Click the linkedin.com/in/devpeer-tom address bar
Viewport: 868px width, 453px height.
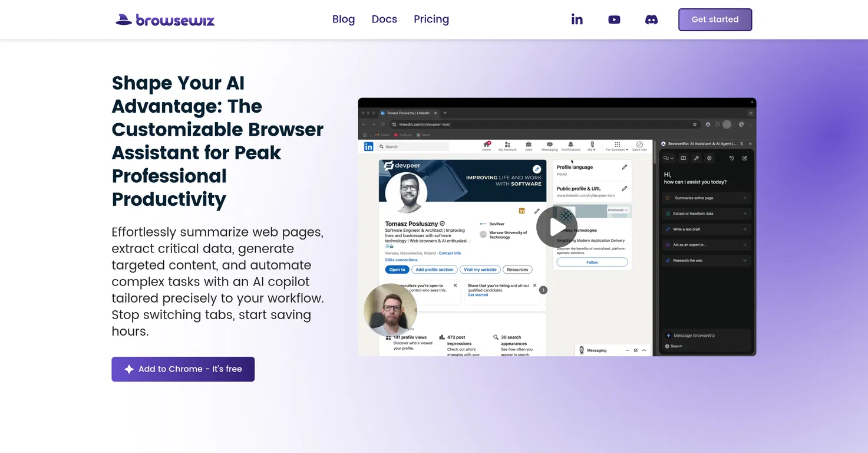click(545, 124)
